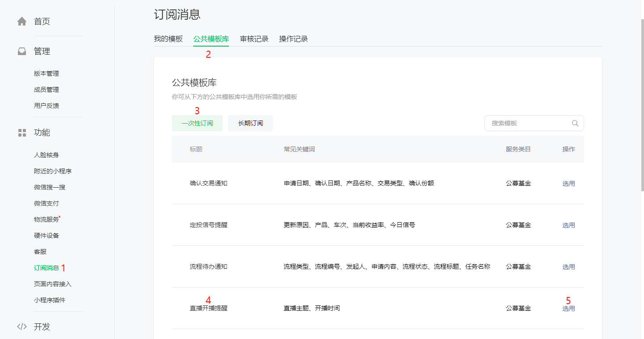Click 选用 for 直播开播提醒
The height and width of the screenshot is (339, 644).
569,308
